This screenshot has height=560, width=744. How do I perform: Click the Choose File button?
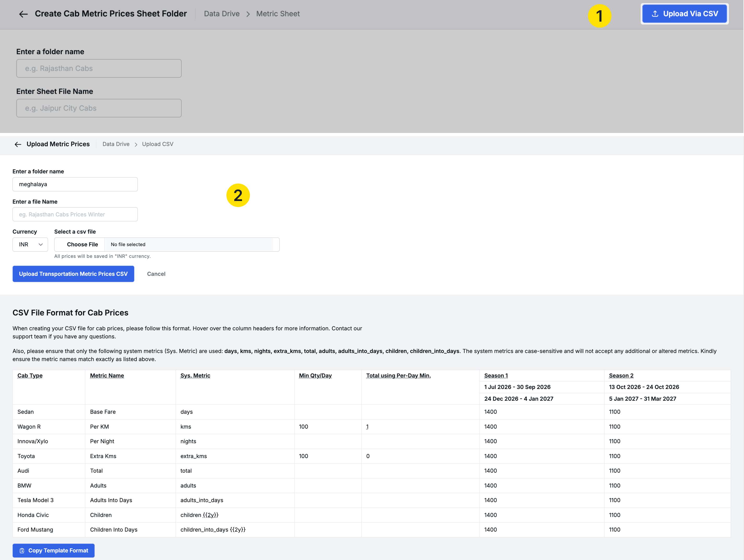(82, 244)
